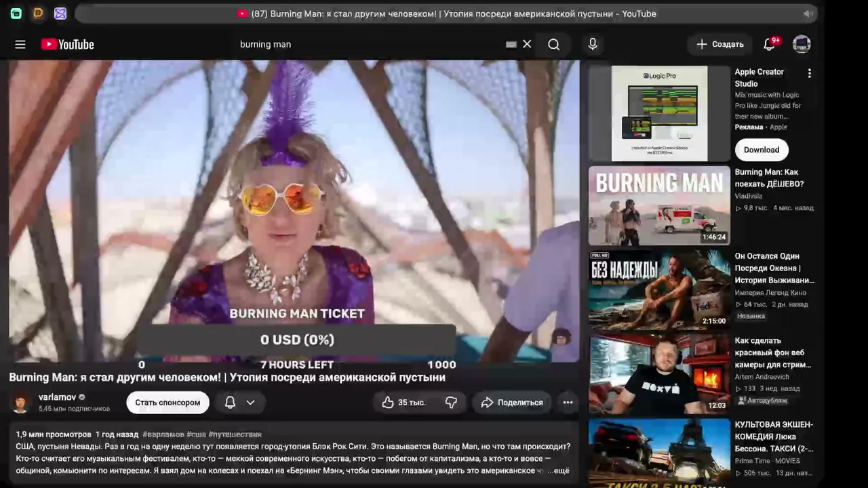Click the 'Новинка' badge

coord(751,317)
